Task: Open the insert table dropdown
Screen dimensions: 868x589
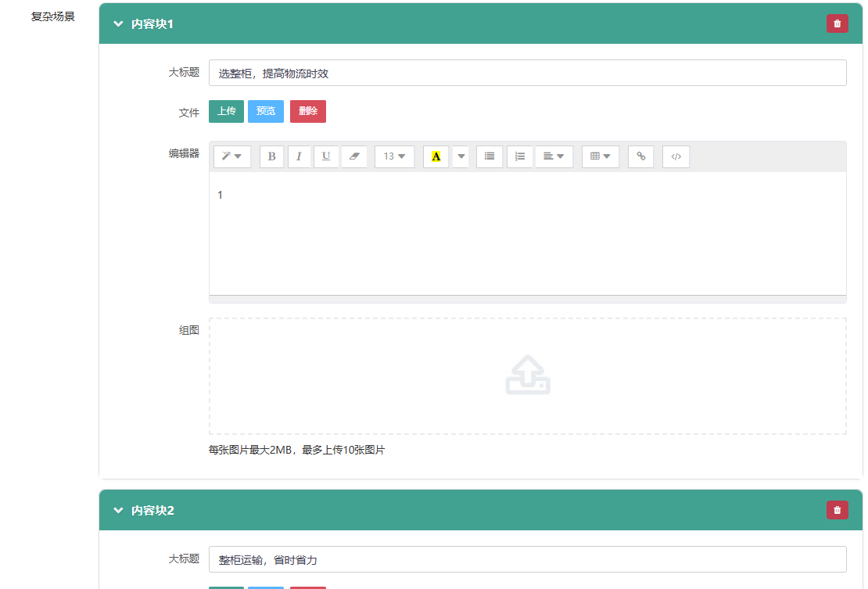Action: (x=600, y=156)
